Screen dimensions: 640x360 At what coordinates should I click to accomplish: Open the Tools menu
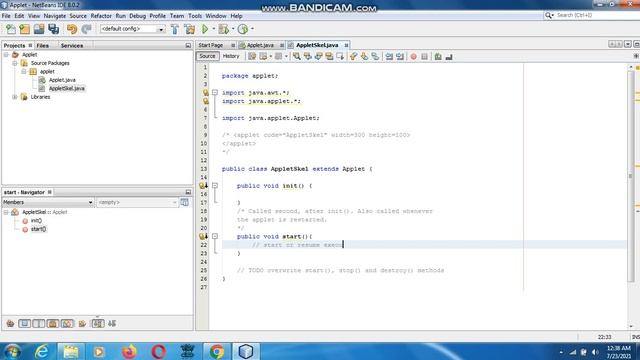(195, 16)
